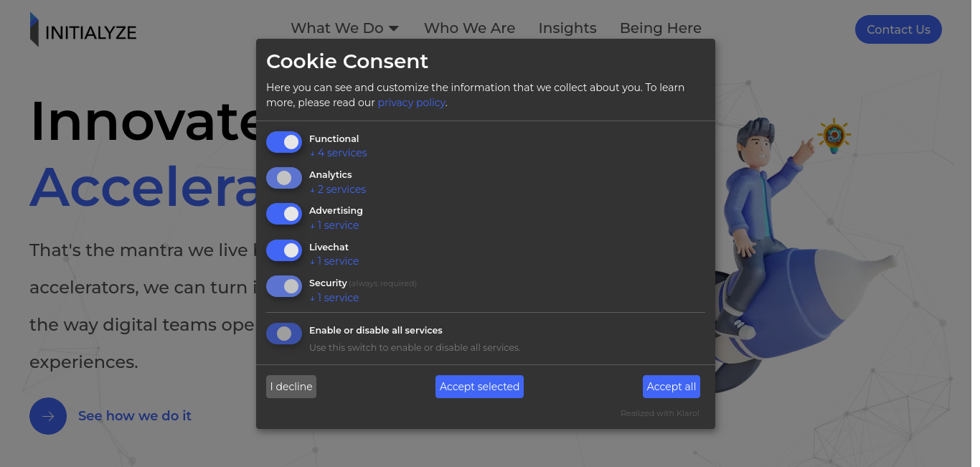The width and height of the screenshot is (980, 467).
Task: Click the Initialyze logo icon
Action: 34,29
